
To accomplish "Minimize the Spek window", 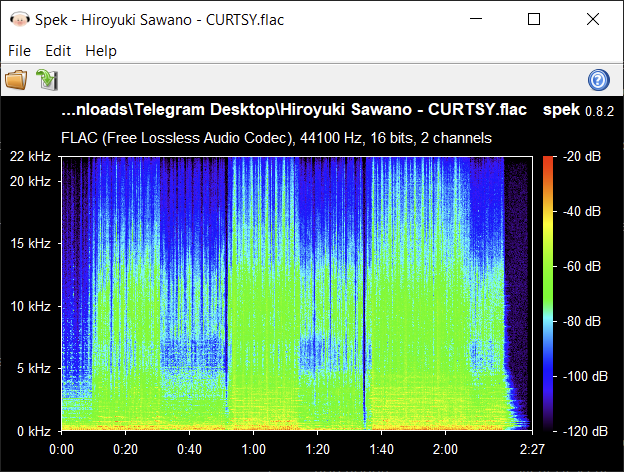I will [476, 19].
